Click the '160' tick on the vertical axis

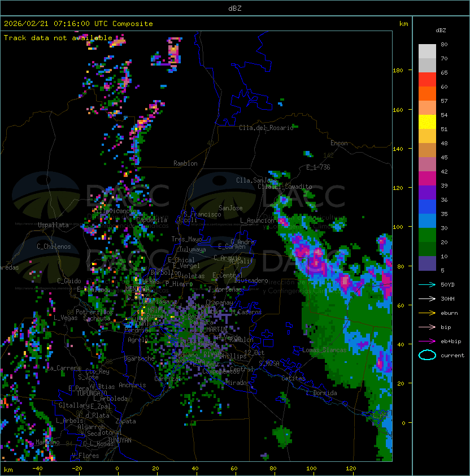click(398, 110)
